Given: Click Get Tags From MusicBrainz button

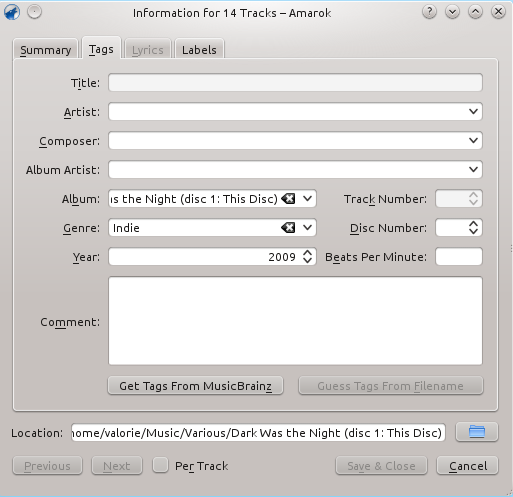Looking at the screenshot, I should coord(195,386).
